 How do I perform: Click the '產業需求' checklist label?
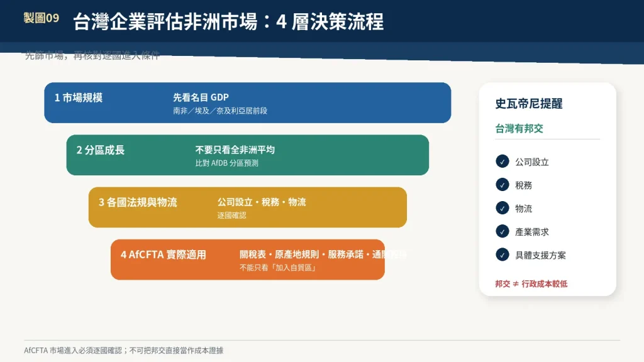coord(532,233)
